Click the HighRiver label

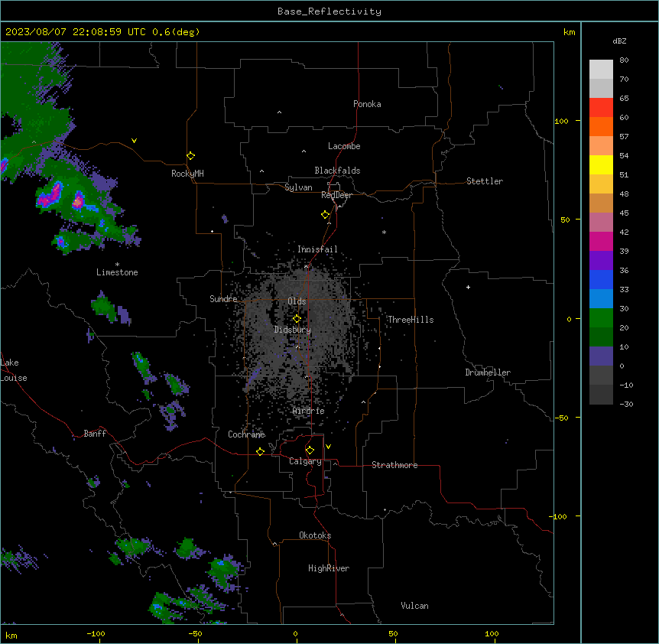[x=329, y=568]
